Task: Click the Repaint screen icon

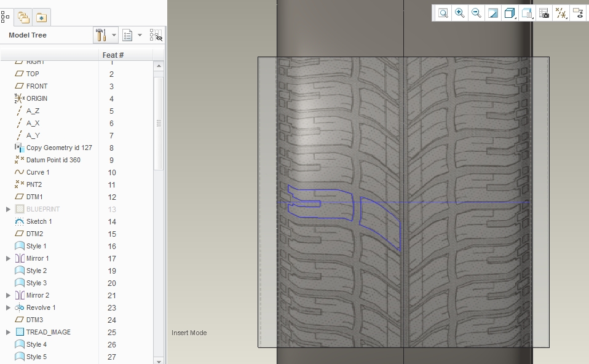Action: coord(493,14)
